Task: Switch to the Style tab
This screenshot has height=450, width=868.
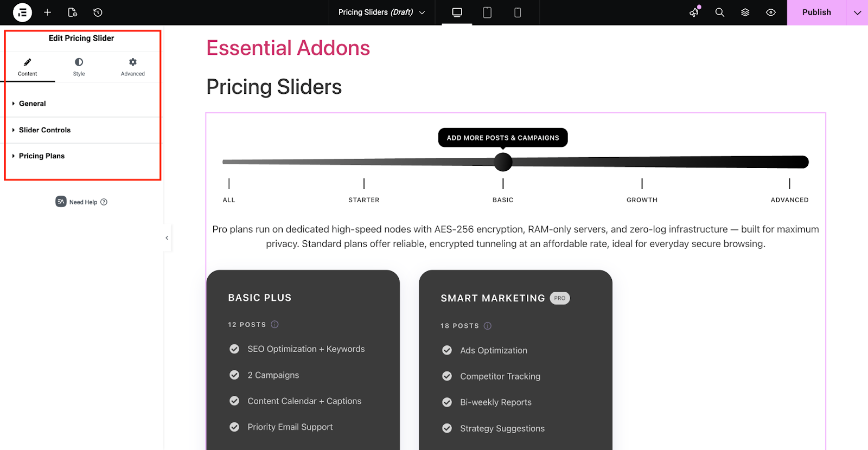Action: pyautogui.click(x=78, y=66)
